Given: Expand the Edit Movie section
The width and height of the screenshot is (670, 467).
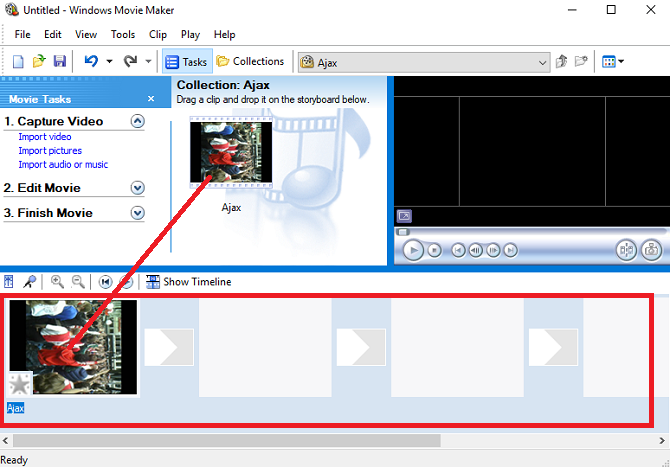Looking at the screenshot, I should [x=138, y=188].
